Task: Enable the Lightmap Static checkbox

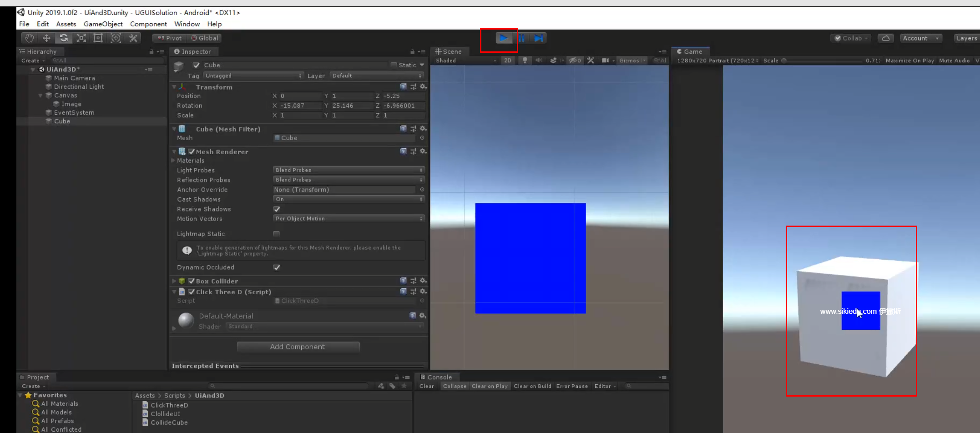Action: coord(277,234)
